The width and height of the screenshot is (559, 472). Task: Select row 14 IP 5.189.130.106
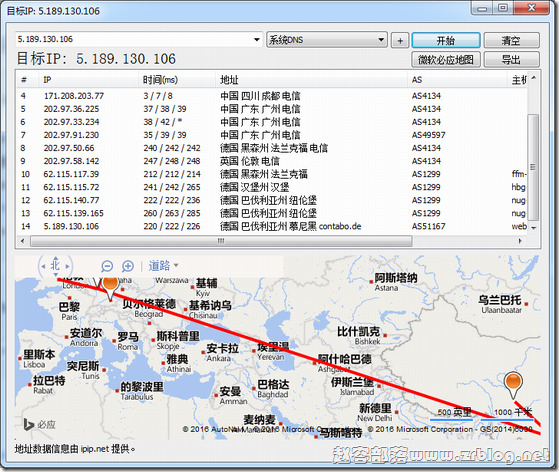tap(272, 226)
